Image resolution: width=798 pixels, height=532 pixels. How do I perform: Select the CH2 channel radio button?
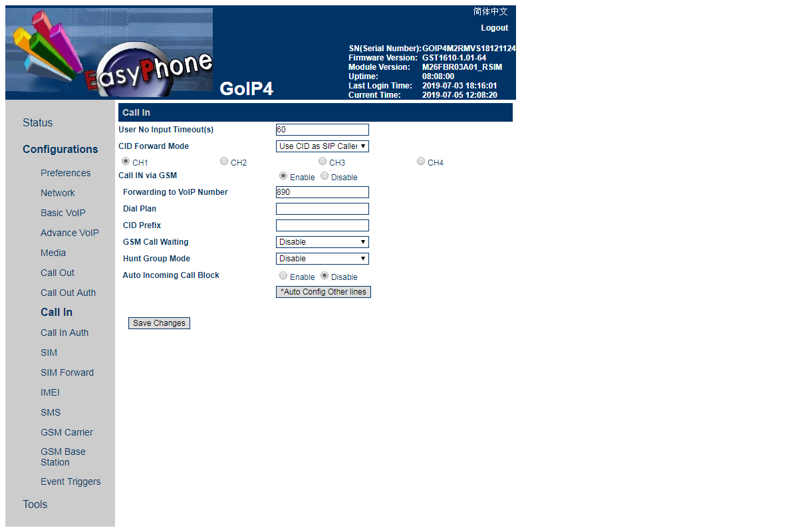click(224, 162)
